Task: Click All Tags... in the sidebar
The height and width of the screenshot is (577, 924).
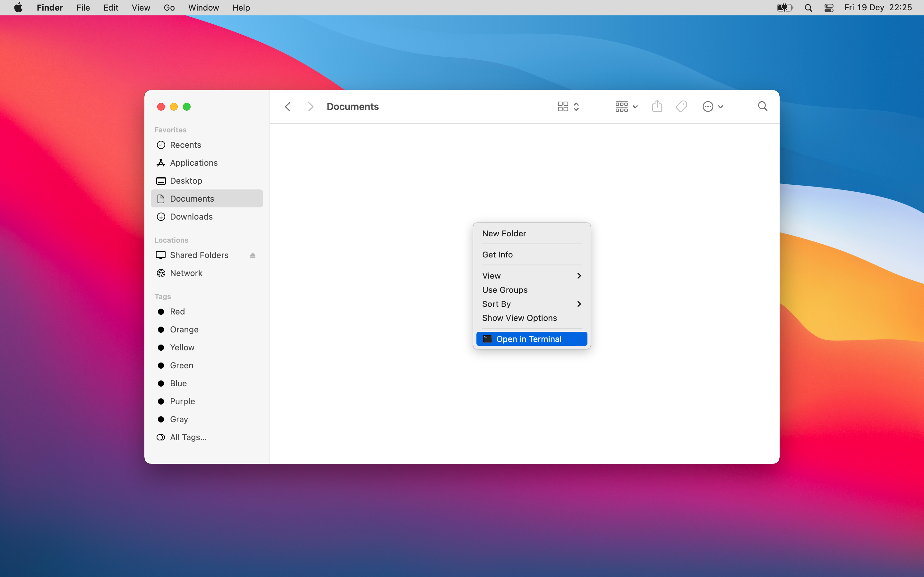Action: point(188,437)
